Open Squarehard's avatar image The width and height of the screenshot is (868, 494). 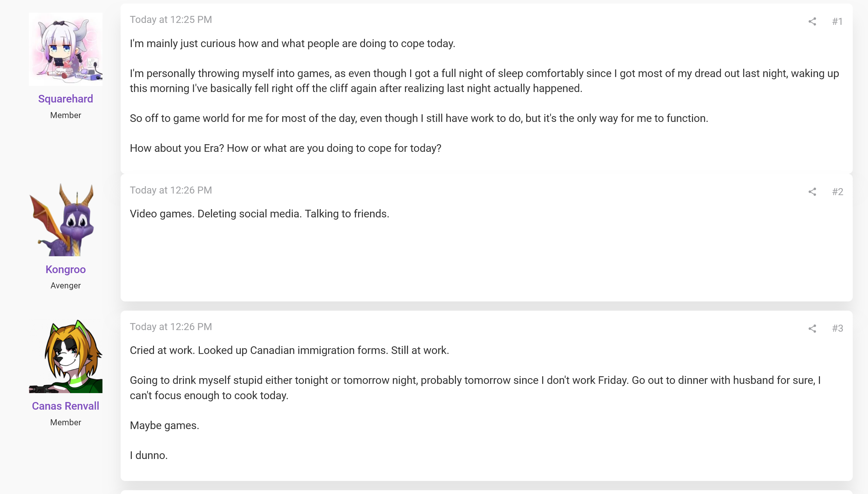66,49
